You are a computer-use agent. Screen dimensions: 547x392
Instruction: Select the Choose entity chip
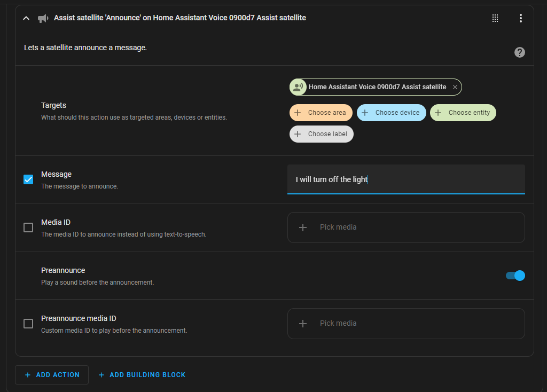[463, 113]
